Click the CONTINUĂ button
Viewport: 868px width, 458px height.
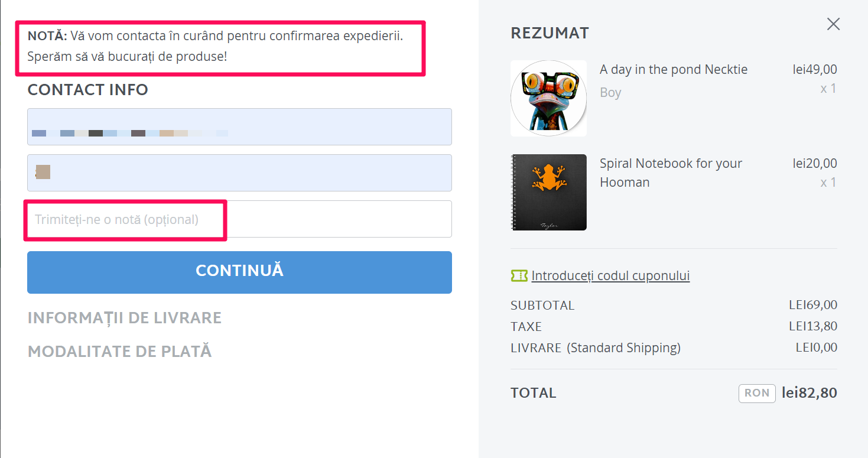(x=239, y=272)
